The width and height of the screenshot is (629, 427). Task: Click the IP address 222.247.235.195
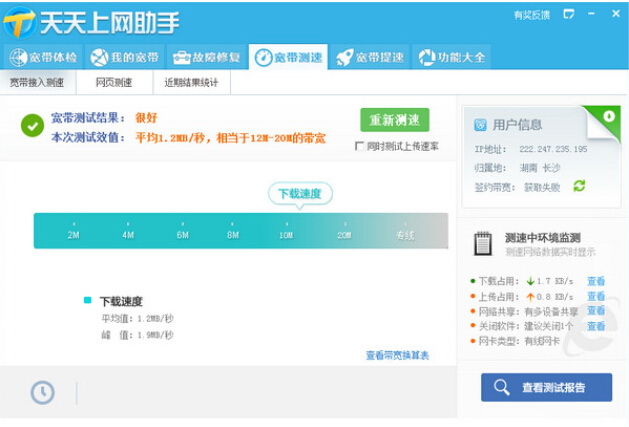pos(553,149)
